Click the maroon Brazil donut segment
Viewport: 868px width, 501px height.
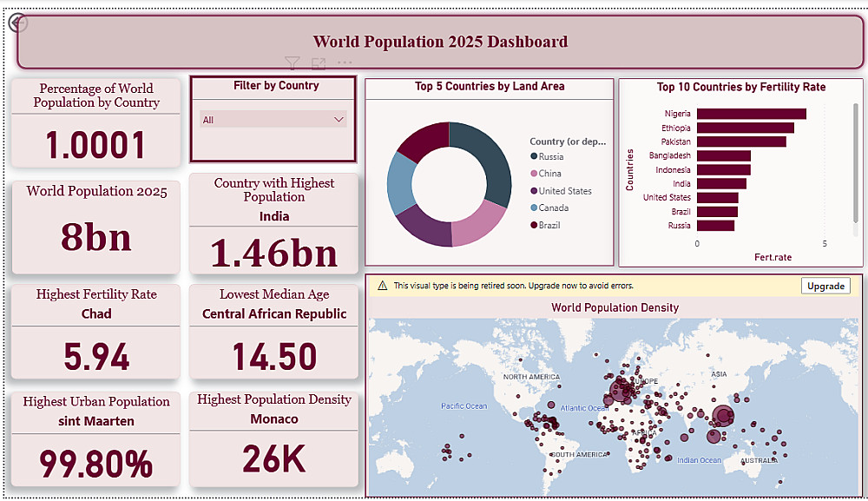click(425, 139)
